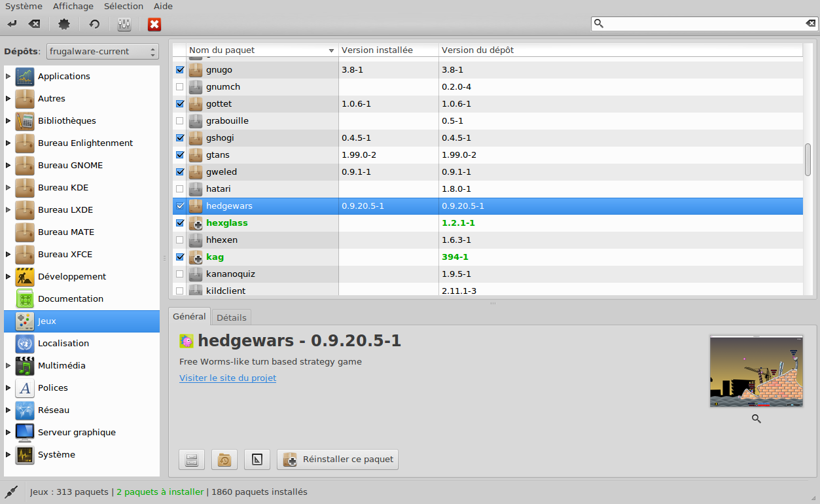Click the Applications category icon
Image resolution: width=820 pixels, height=504 pixels.
25,77
